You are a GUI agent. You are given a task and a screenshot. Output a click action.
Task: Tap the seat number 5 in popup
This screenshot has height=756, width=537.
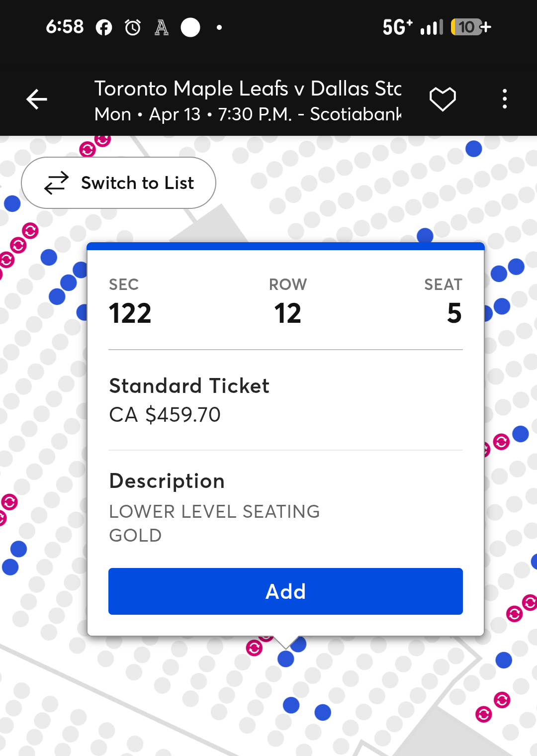(x=454, y=313)
